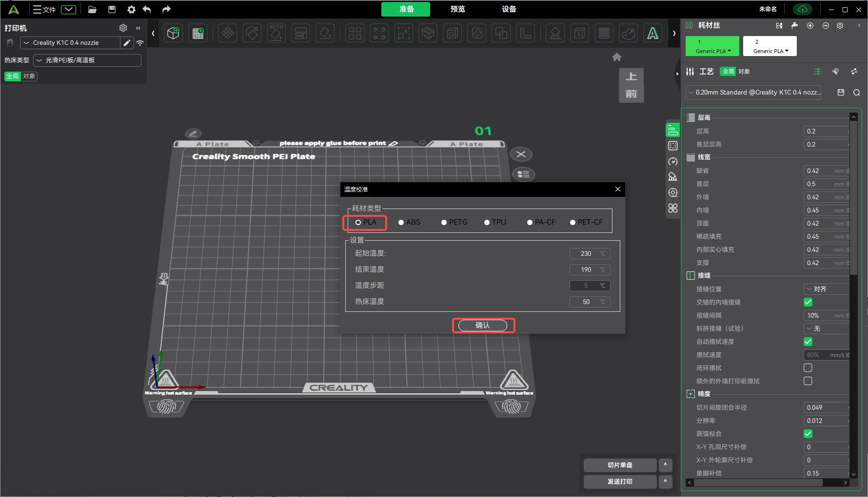Viewport: 868px width, 497px height.
Task: Click the 起始温度 input field
Action: coord(586,253)
